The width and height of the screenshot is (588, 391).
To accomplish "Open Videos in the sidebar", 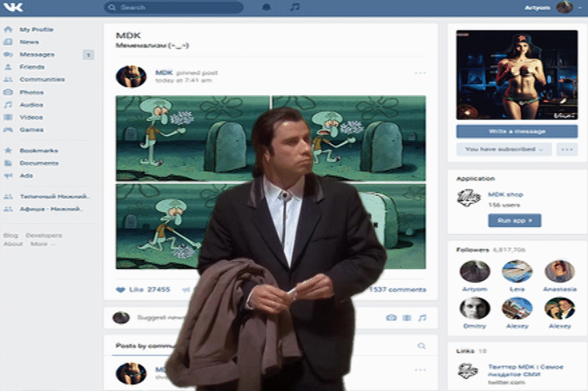I will click(x=31, y=117).
